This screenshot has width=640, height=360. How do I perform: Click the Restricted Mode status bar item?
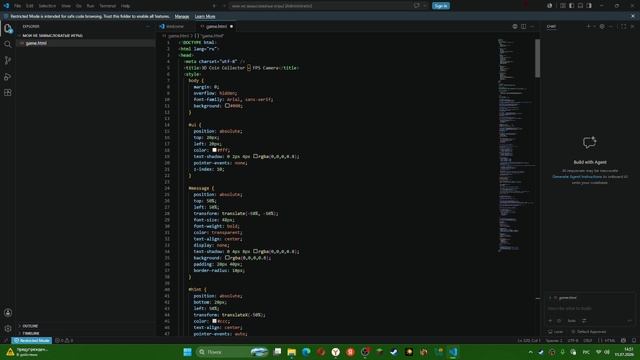click(x=31, y=340)
